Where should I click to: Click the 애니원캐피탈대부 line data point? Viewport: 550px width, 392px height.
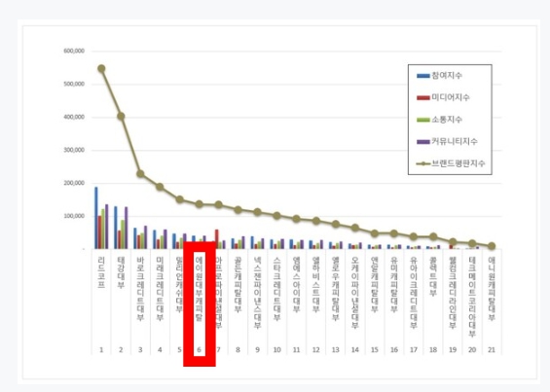pyautogui.click(x=492, y=246)
